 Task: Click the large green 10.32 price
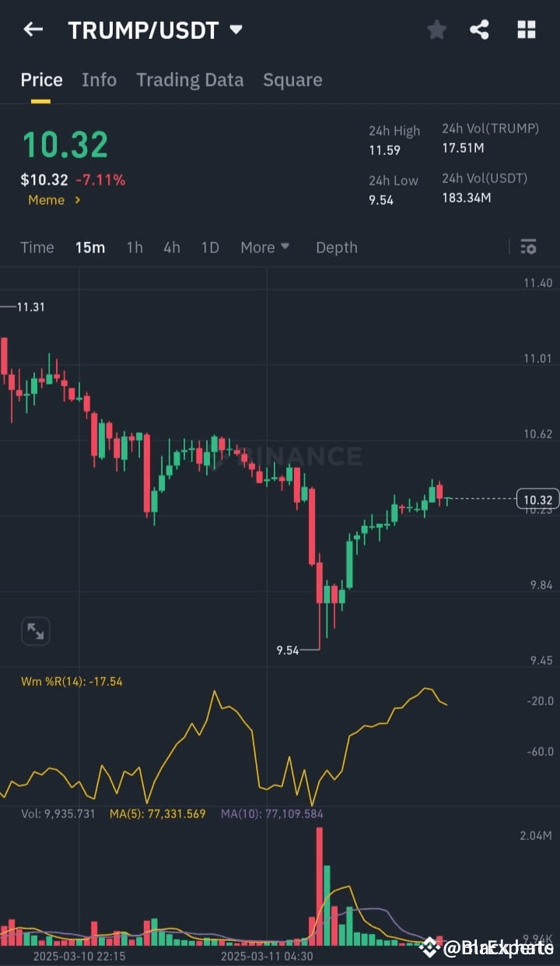coord(65,145)
